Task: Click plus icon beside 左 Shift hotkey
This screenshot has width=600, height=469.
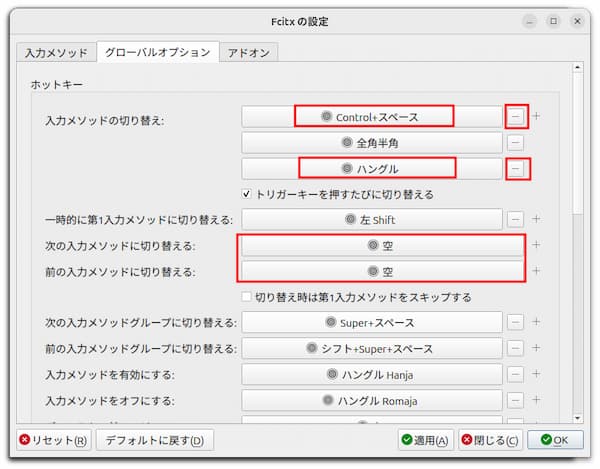Action: 536,219
